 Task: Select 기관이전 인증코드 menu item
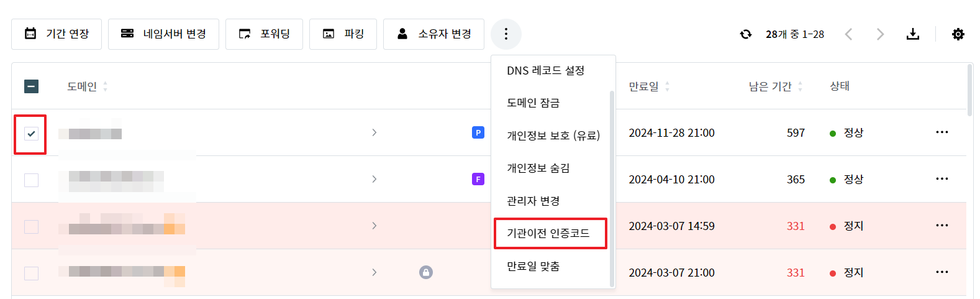tap(548, 233)
